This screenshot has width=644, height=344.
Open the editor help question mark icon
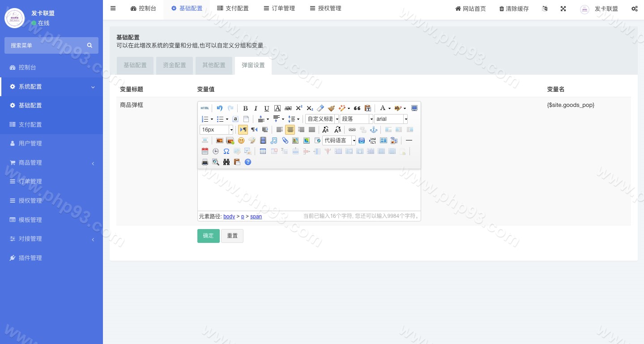[248, 162]
